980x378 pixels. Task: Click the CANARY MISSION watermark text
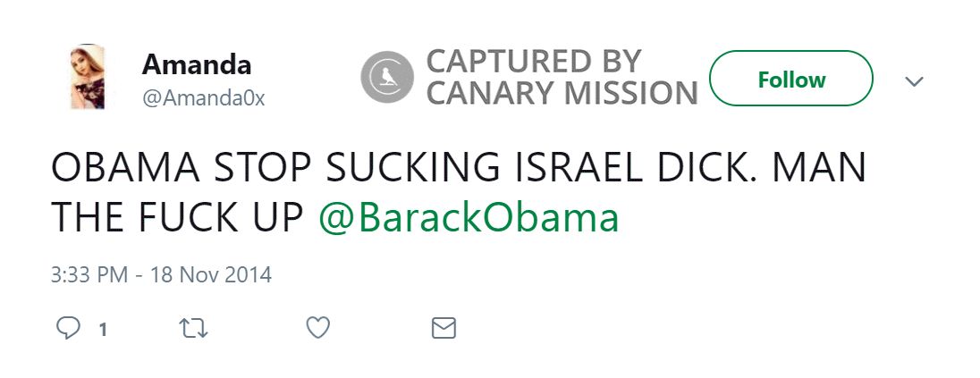point(562,93)
